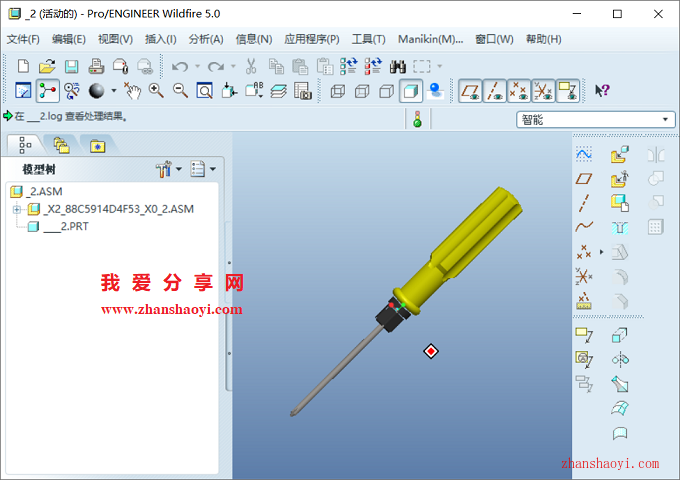
Task: Refit model to screen
Action: pos(204,91)
